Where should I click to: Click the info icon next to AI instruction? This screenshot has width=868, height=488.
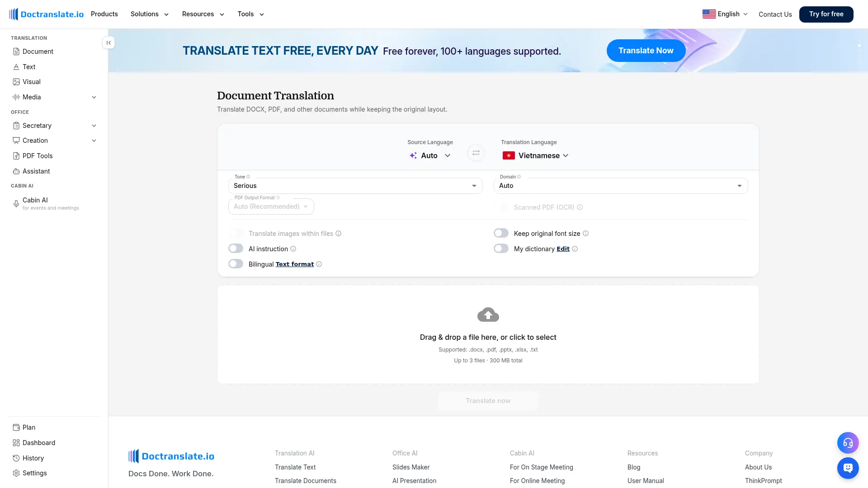pyautogui.click(x=293, y=249)
